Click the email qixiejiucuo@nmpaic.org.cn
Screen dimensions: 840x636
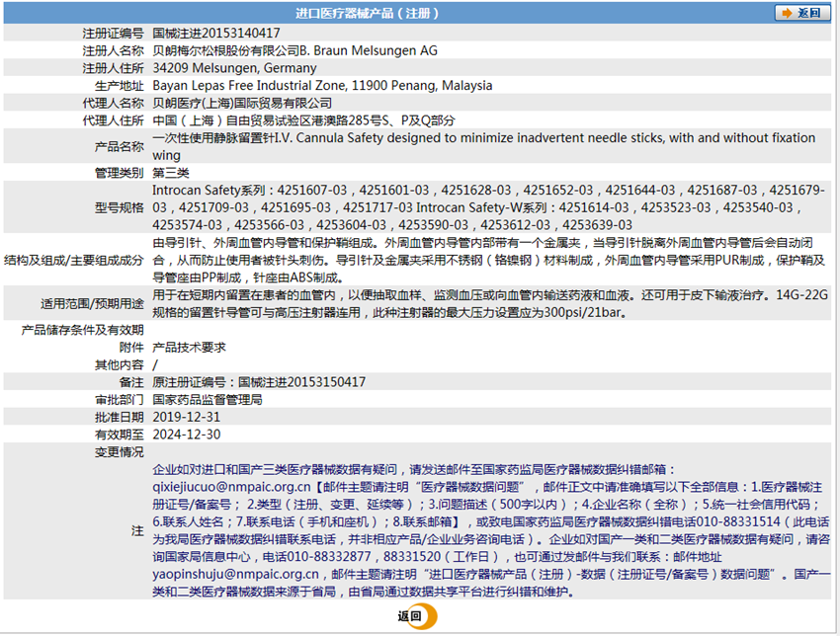point(231,487)
